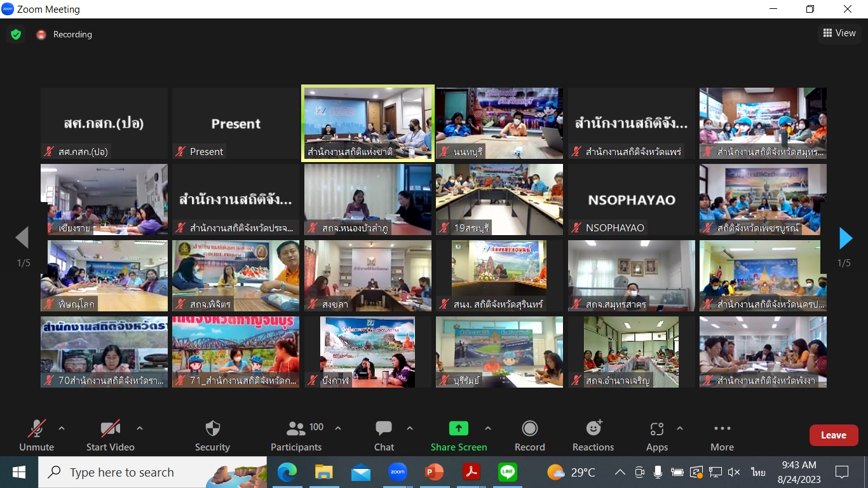Expand audio options arrow beside Unmute

[x=62, y=428]
